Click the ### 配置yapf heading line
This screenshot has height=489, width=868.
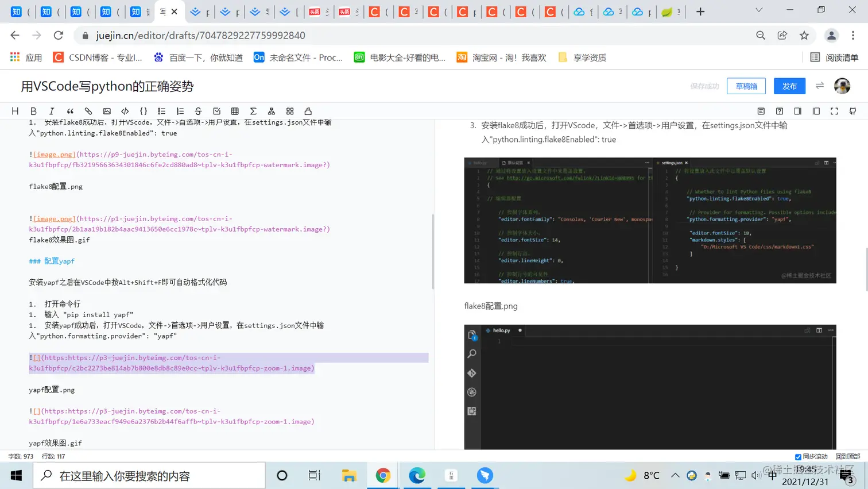tap(52, 261)
